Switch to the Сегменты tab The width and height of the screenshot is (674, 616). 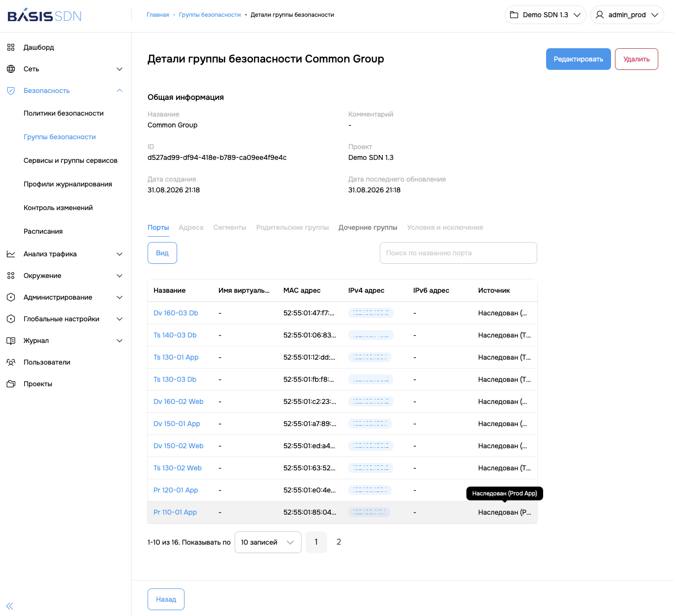click(x=230, y=227)
